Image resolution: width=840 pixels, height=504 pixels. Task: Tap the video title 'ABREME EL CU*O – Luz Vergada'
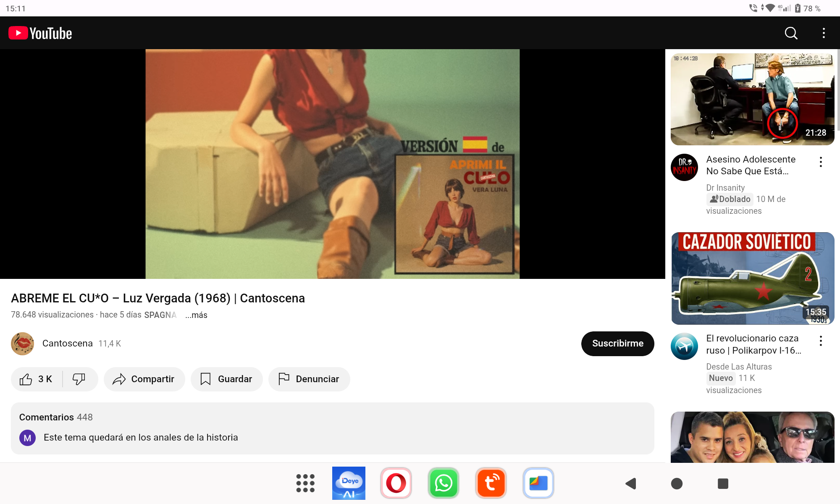point(158,298)
